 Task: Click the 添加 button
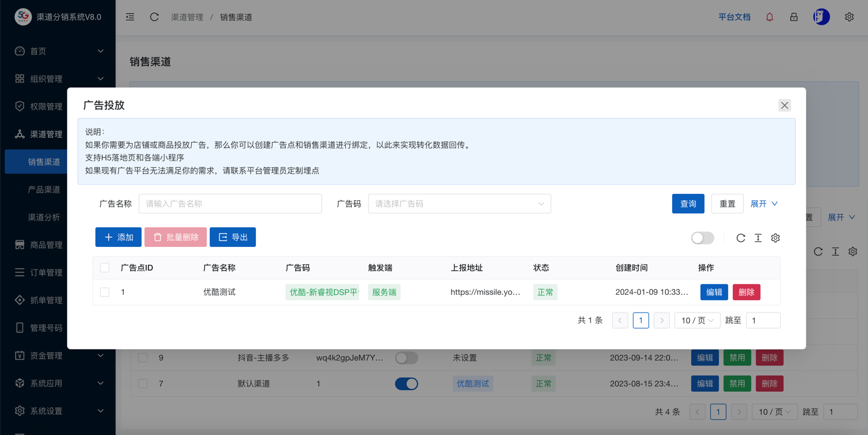(x=118, y=237)
